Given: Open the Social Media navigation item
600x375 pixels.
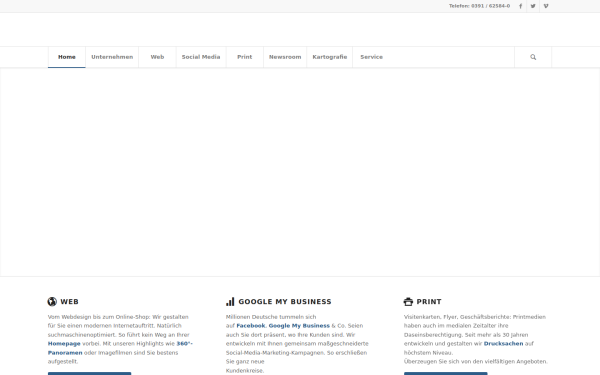Looking at the screenshot, I should 201,57.
